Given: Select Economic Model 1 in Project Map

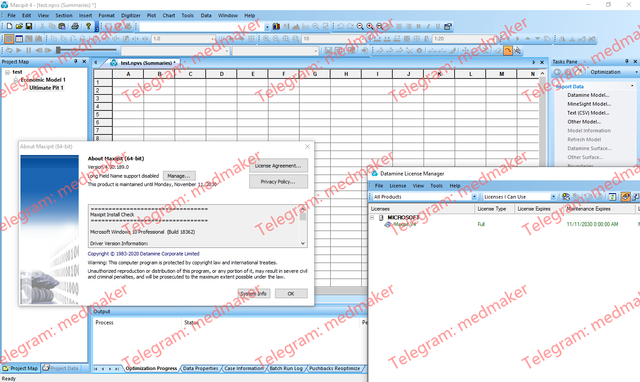Looking at the screenshot, I should (43, 80).
